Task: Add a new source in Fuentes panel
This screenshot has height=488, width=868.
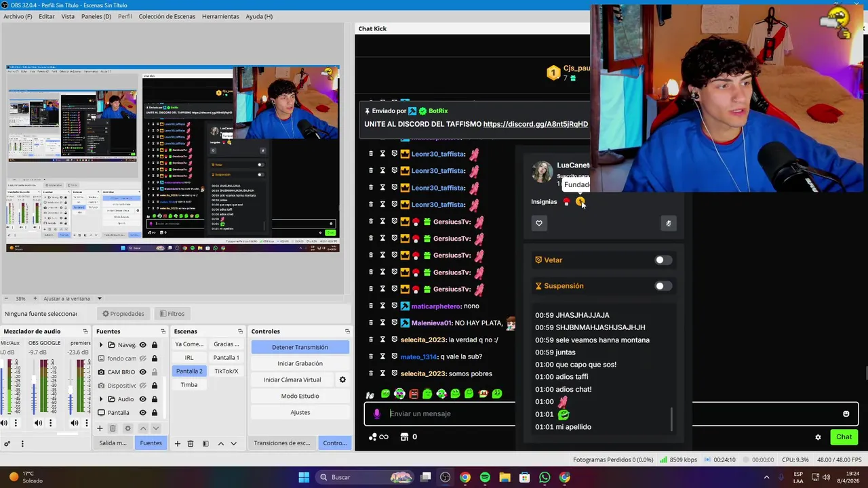Action: tap(100, 428)
